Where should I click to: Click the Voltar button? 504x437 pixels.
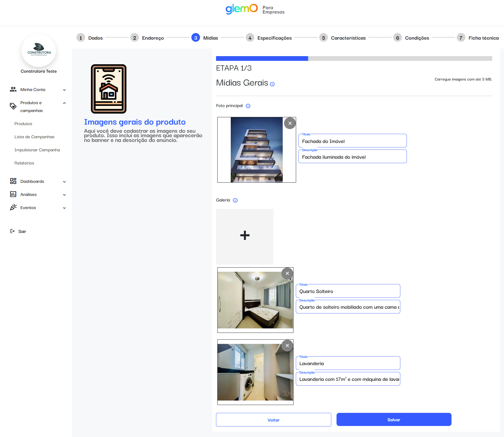pos(273,420)
